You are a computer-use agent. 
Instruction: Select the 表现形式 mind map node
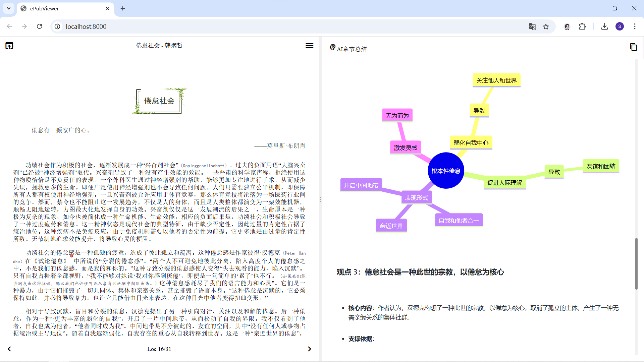point(416,198)
